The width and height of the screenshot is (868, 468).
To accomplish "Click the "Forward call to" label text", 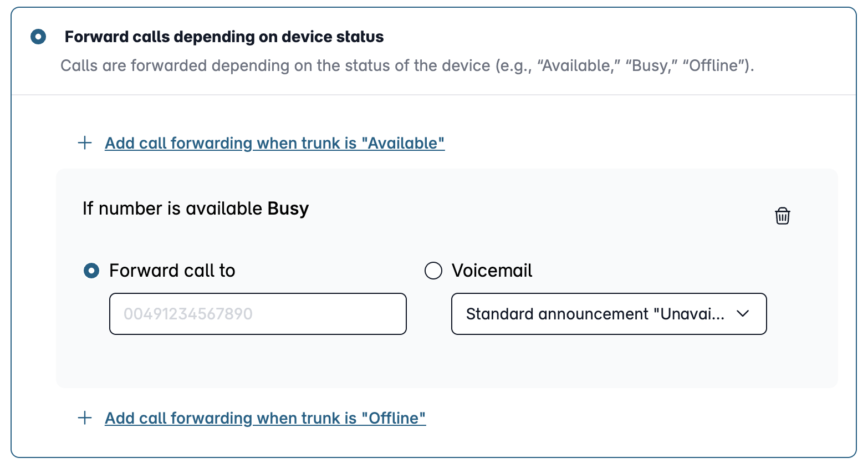I will click(x=172, y=271).
